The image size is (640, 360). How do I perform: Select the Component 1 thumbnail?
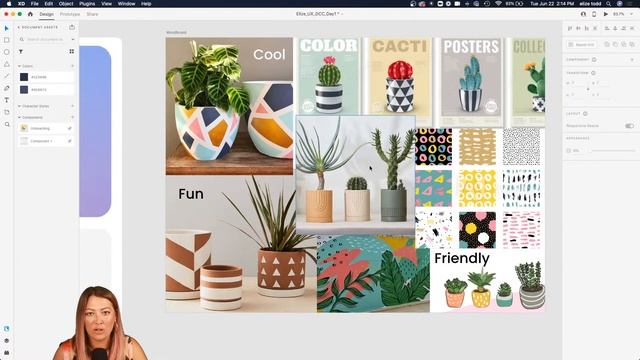(x=24, y=141)
